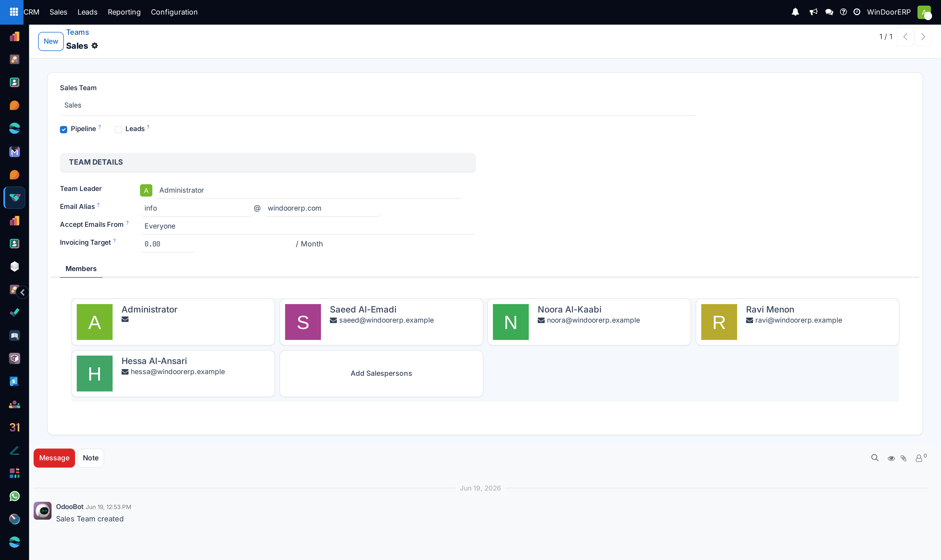This screenshot has width=941, height=560.
Task: Open the Calendar 31 app in sidebar
Action: coord(14,428)
